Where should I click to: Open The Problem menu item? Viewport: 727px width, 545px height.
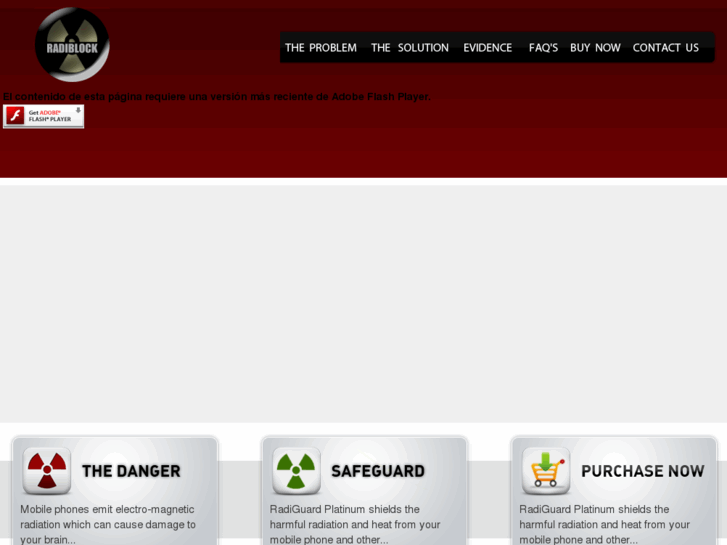pos(321,48)
